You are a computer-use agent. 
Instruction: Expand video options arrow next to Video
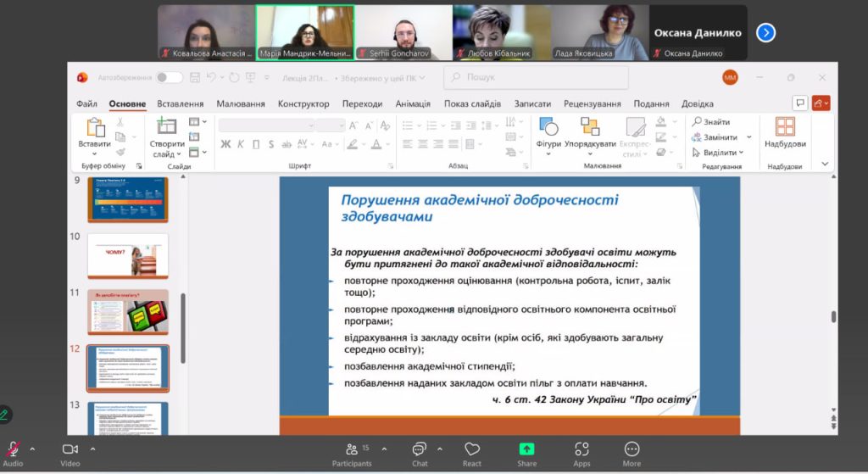pos(92,449)
